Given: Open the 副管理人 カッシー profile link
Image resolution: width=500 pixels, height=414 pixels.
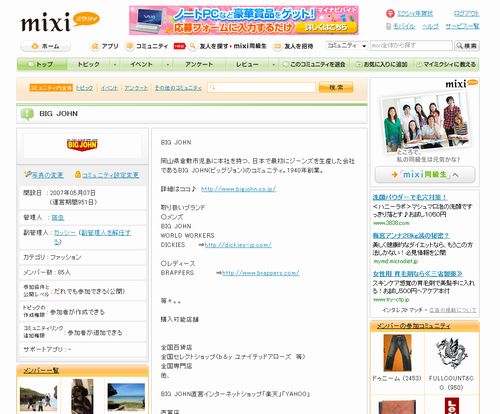Looking at the screenshot, I should click(65, 233).
